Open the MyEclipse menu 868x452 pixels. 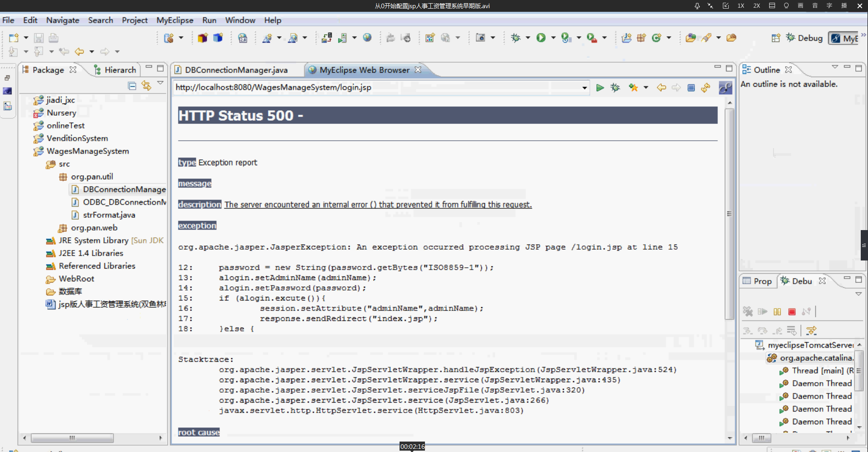175,20
